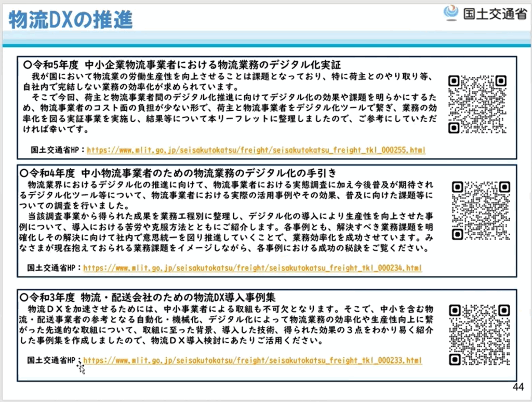This screenshot has height=402, width=532.
Task: Click heading 令和5年度 中小企業物流事業者における物流業務のデジタル化実証
Action: pos(182,64)
